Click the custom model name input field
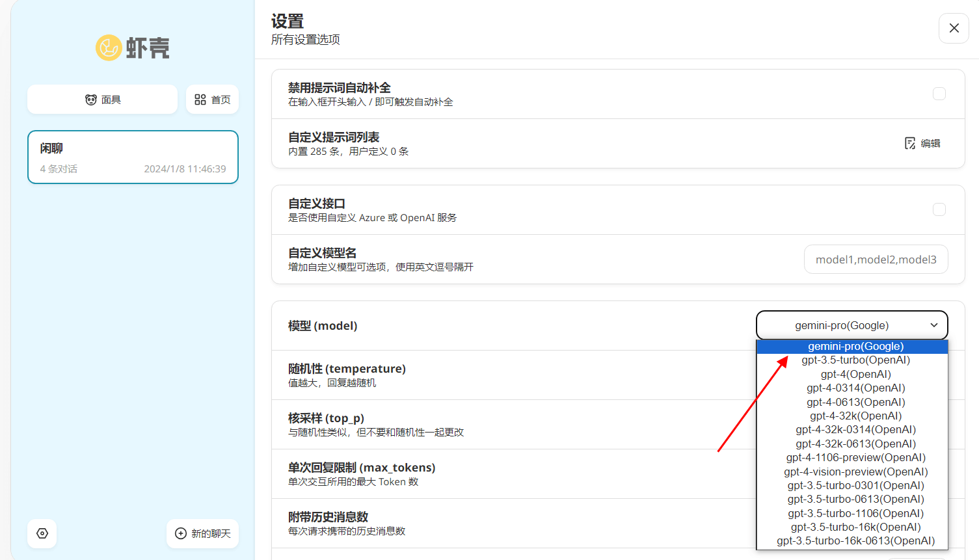The image size is (979, 560). point(876,259)
